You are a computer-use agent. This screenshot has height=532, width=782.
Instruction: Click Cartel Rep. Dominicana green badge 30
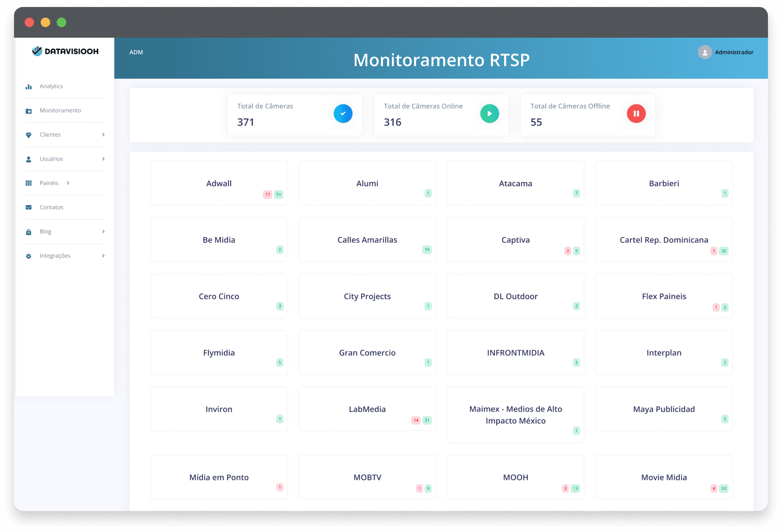coord(724,251)
